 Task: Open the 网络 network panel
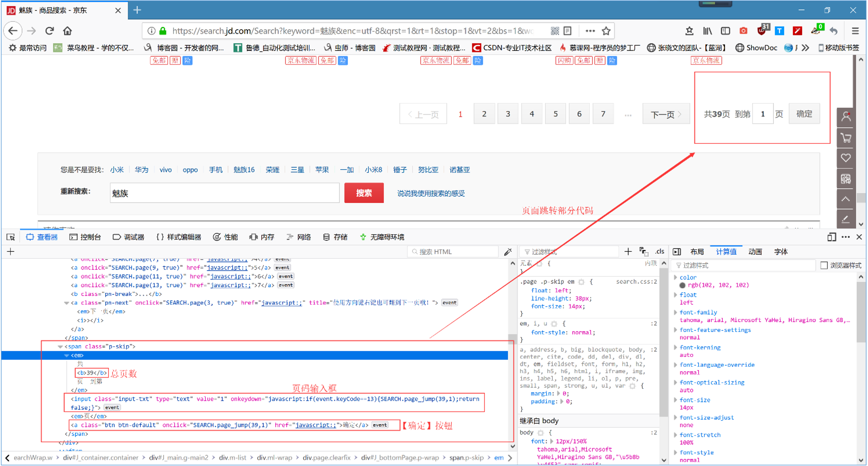(x=303, y=237)
